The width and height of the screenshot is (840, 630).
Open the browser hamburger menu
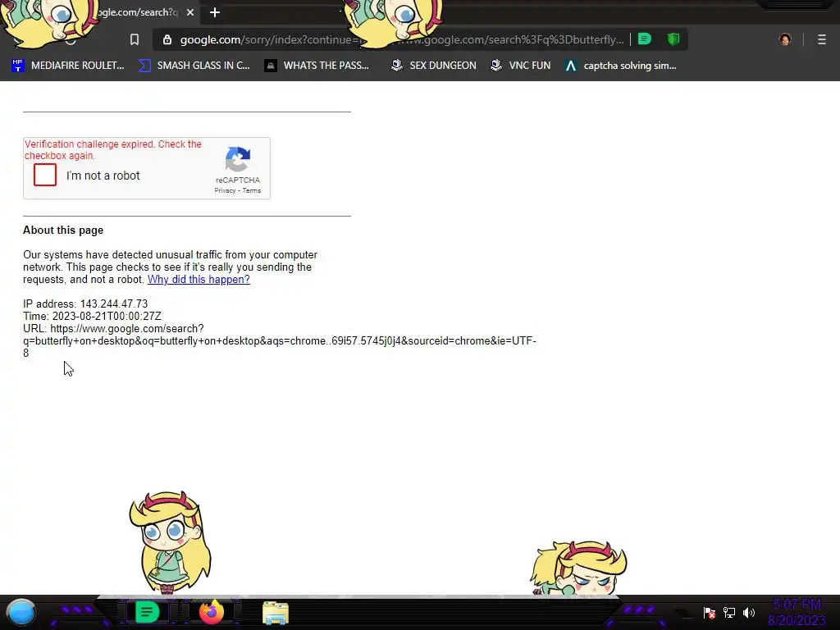tap(822, 39)
